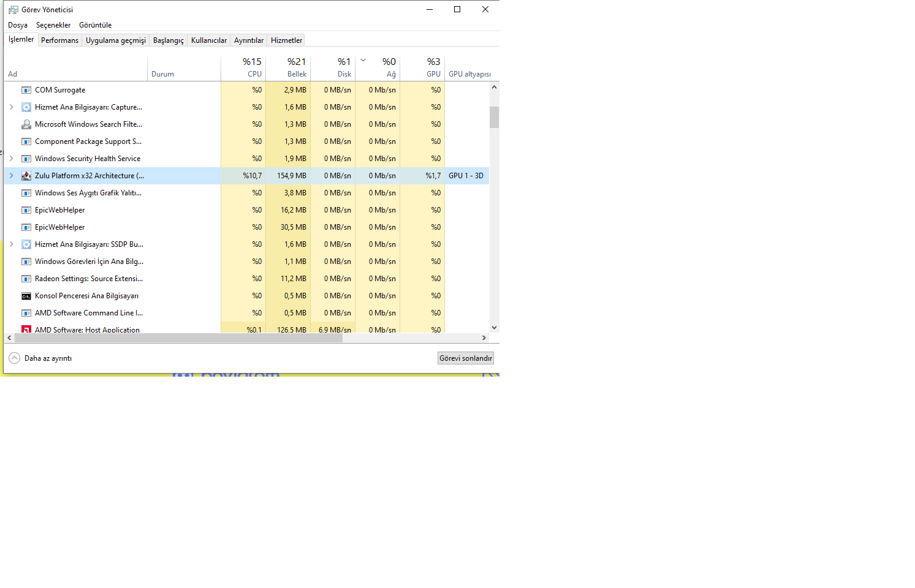Expand the Windows Security Health Service row

pos(11,159)
